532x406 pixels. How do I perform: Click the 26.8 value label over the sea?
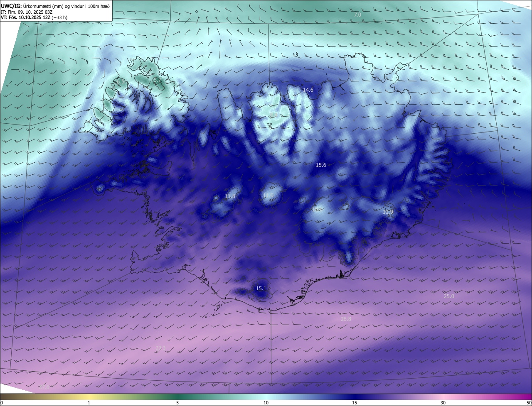(x=346, y=319)
